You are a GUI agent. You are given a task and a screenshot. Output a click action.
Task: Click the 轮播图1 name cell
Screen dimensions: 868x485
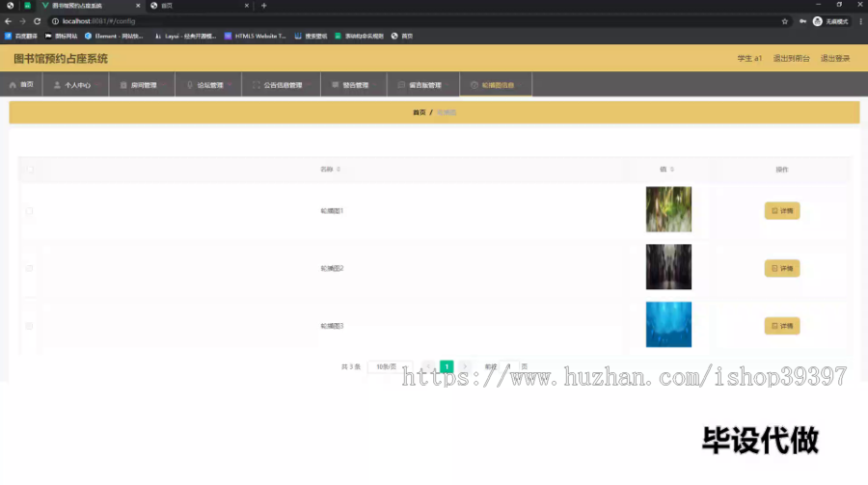coord(332,211)
